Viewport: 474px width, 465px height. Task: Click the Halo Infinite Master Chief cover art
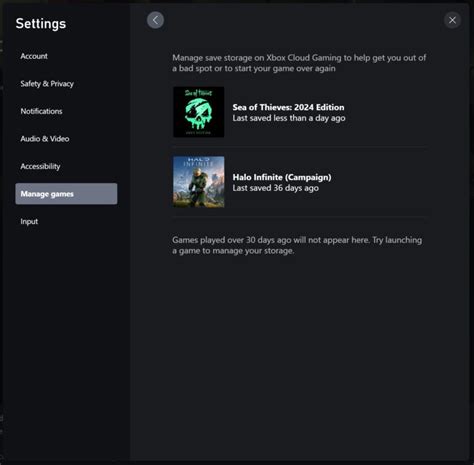point(199,182)
